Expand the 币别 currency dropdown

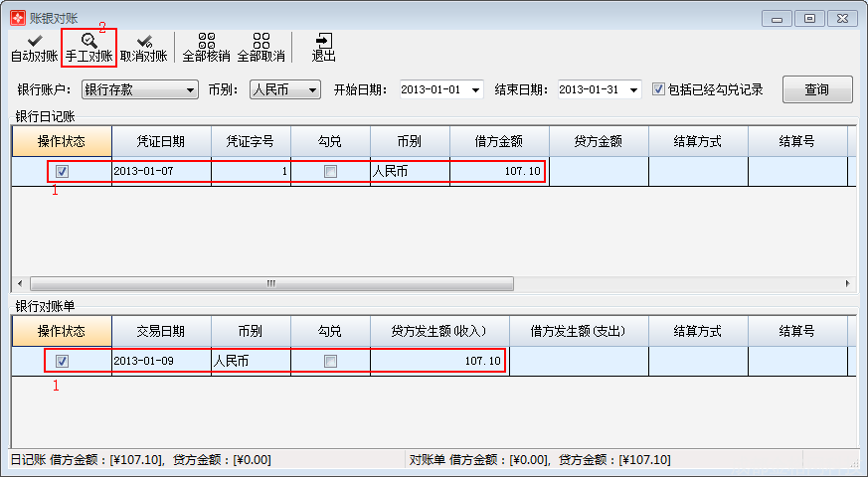click(313, 90)
